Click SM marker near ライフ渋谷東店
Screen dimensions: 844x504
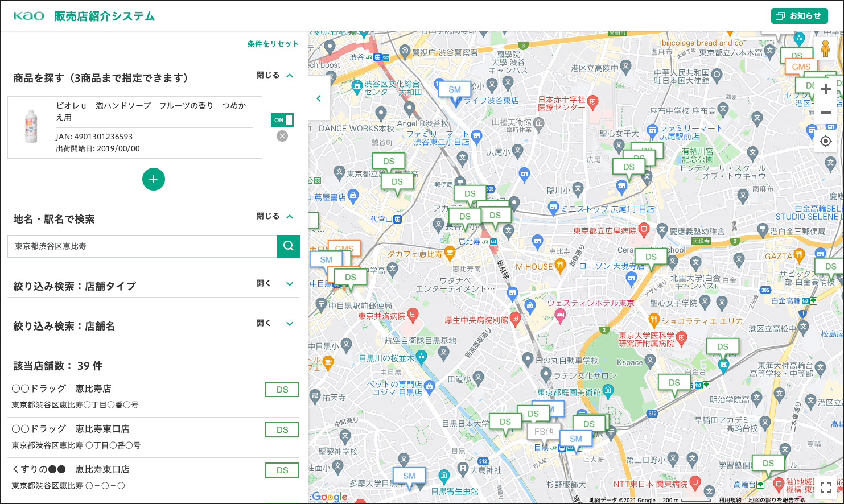(x=455, y=90)
